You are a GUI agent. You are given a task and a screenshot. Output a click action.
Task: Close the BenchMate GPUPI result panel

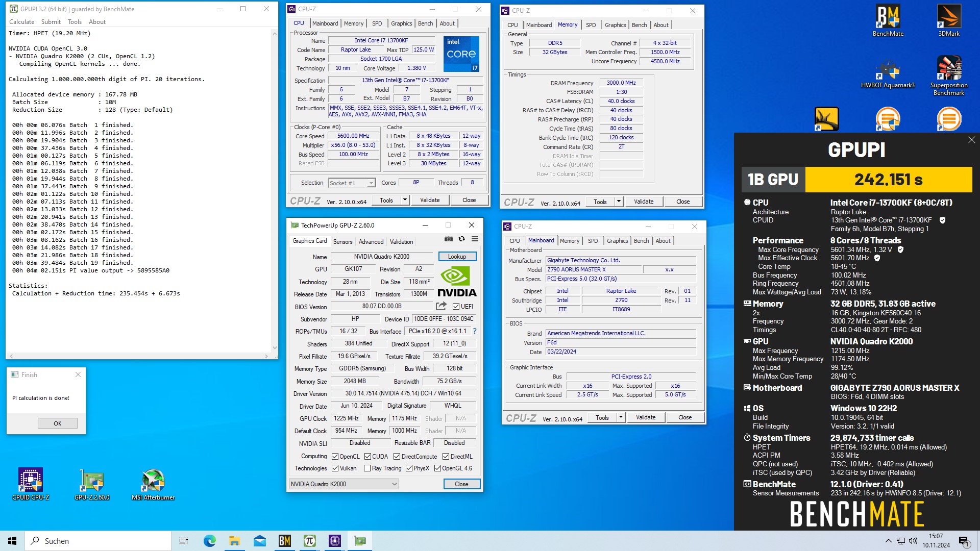point(971,140)
